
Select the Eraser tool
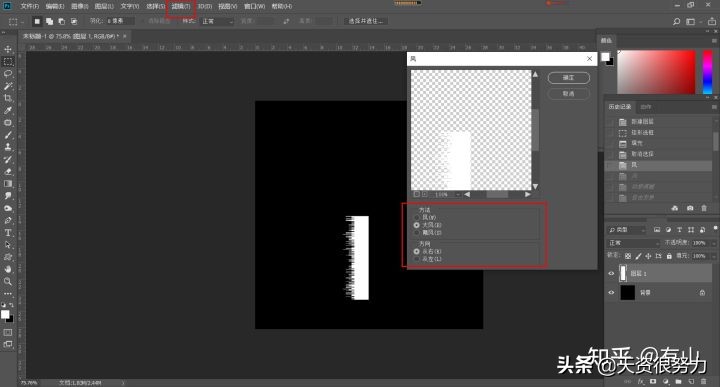pos(8,172)
